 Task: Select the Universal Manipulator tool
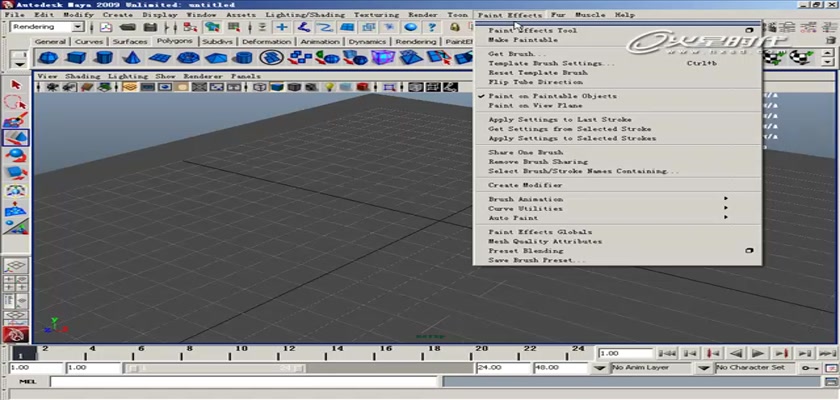tap(16, 191)
